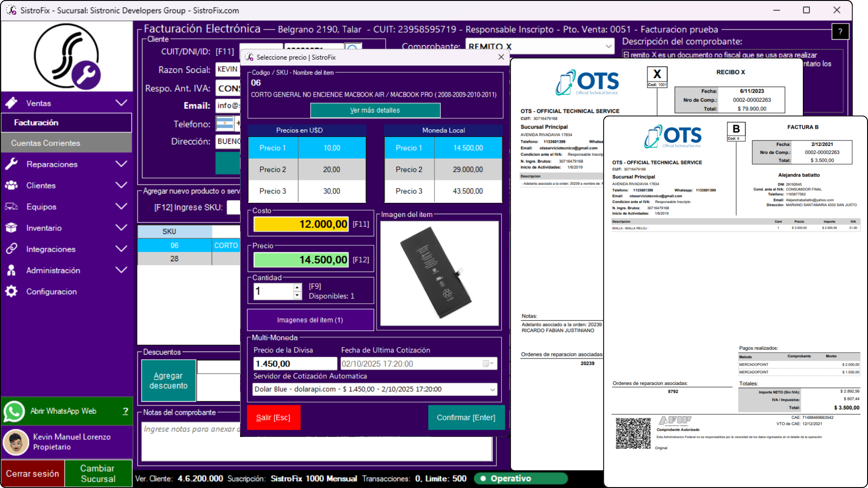Expand the Ventas menu chevron
868x488 pixels.
(x=121, y=103)
